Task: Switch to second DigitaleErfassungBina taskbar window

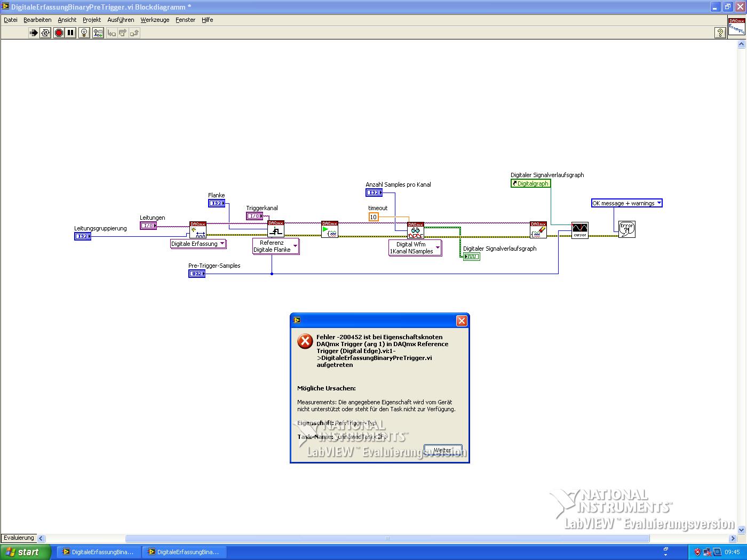Action: pyautogui.click(x=184, y=552)
